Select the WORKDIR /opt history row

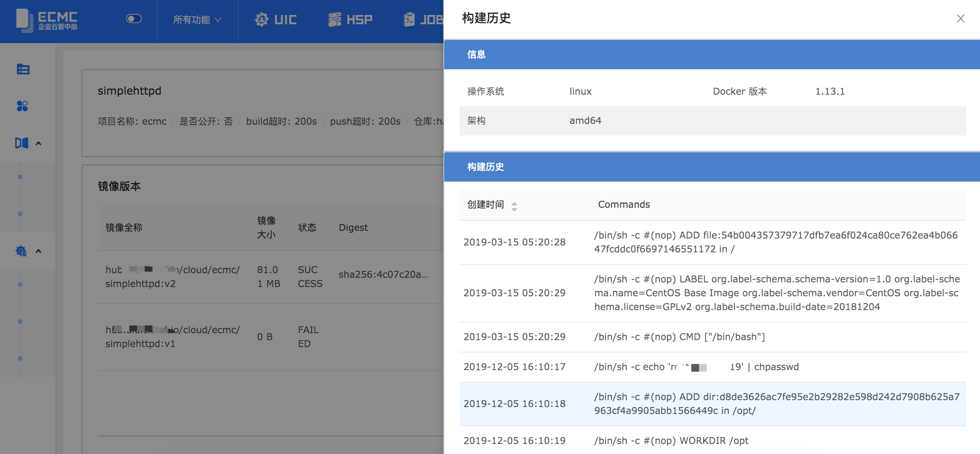click(671, 441)
